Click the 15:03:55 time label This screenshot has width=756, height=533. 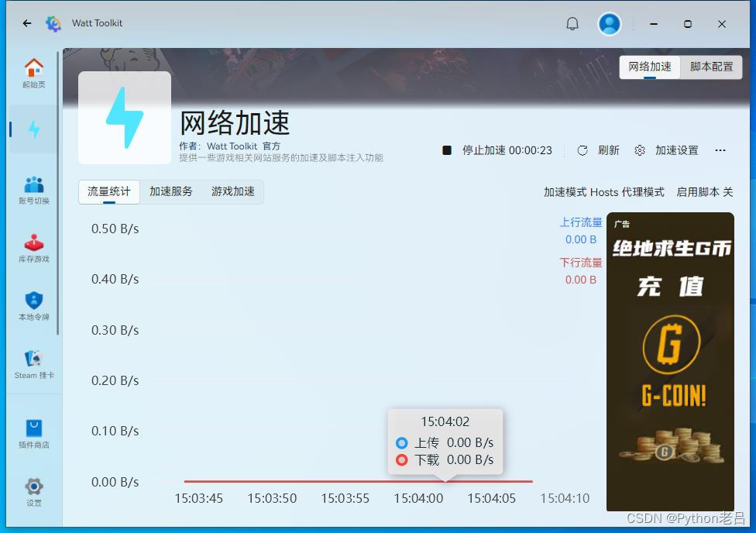tap(345, 498)
